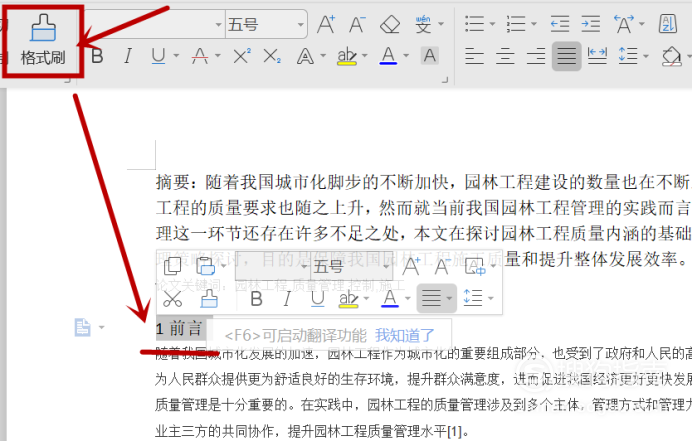The height and width of the screenshot is (441, 692).
Task: Apply ribbon strikethrough formatting
Action: coord(200,56)
